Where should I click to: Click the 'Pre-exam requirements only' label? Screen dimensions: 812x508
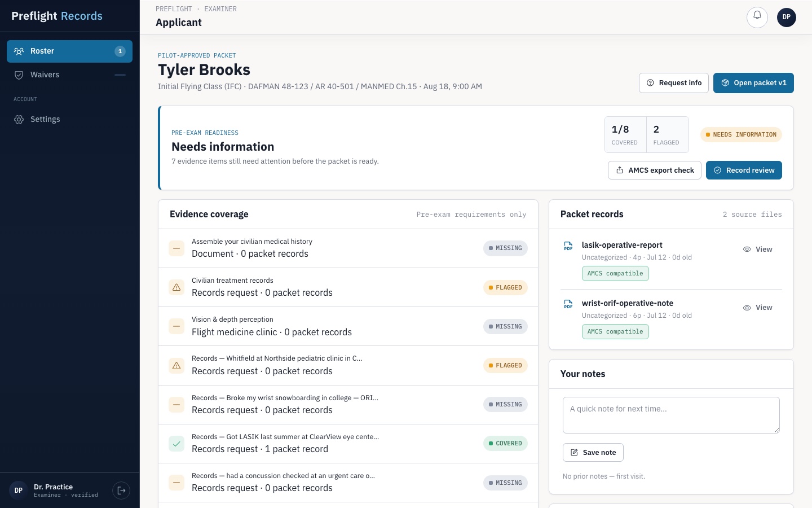(471, 215)
